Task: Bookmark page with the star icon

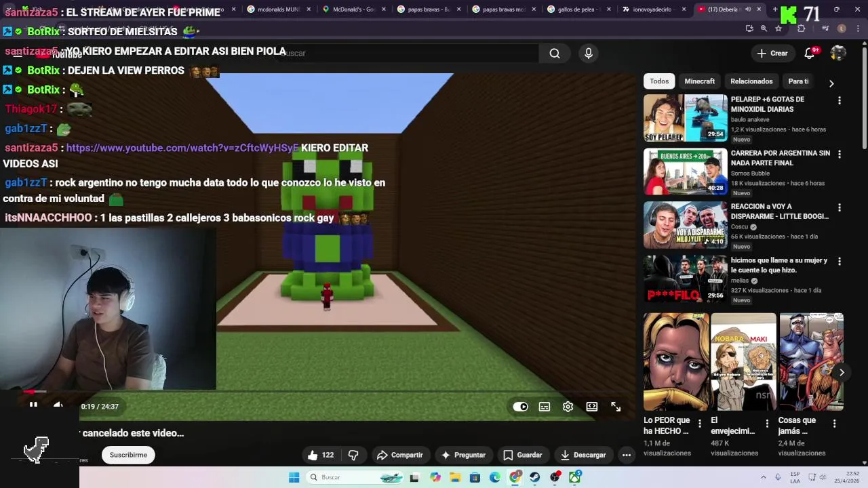Action: tap(778, 28)
